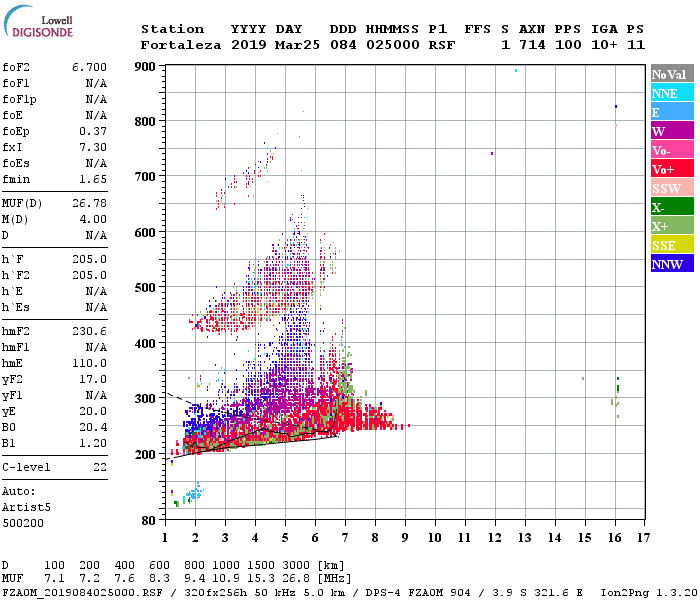The width and height of the screenshot is (700, 600).
Task: Click the 10+ IGA header value
Action: 604,45
